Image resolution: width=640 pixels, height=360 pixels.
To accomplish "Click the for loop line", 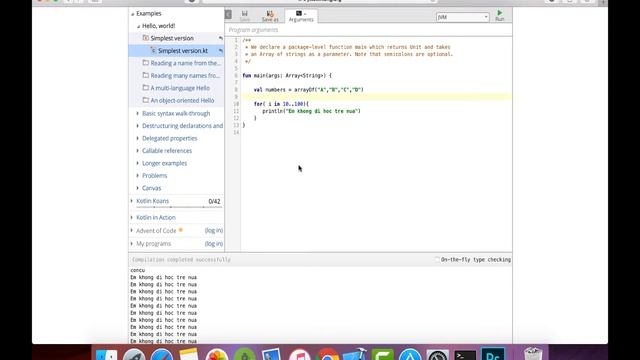I will 281,104.
